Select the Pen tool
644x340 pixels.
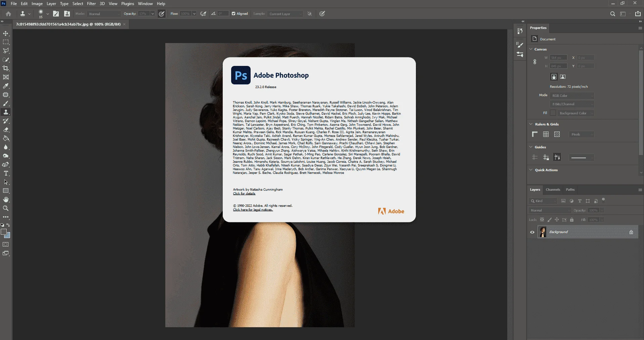[6, 165]
